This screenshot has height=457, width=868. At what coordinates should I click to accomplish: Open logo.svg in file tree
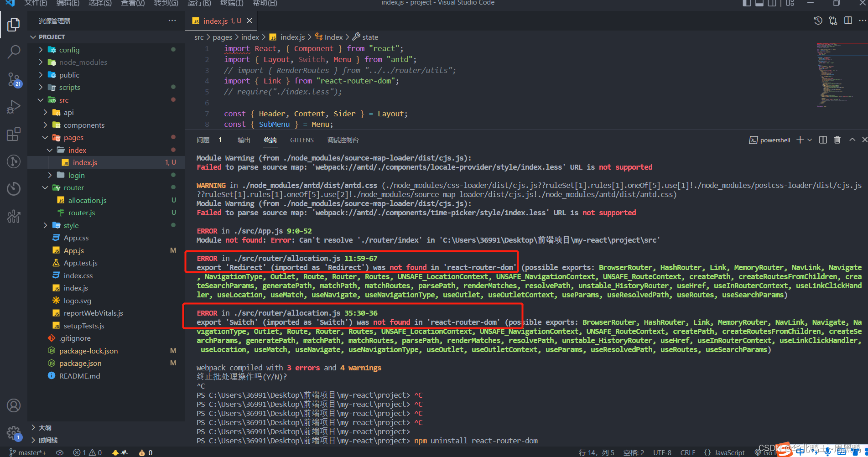coord(106,301)
